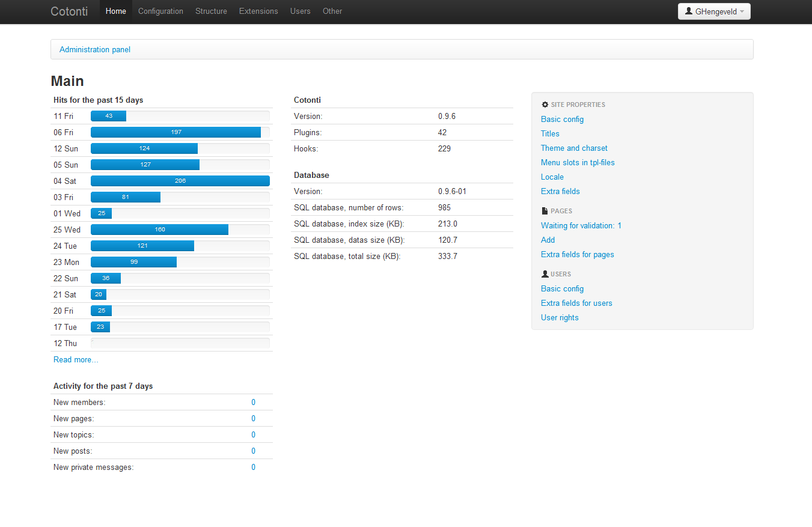Open the Structure menu
812x527 pixels.
click(x=211, y=11)
